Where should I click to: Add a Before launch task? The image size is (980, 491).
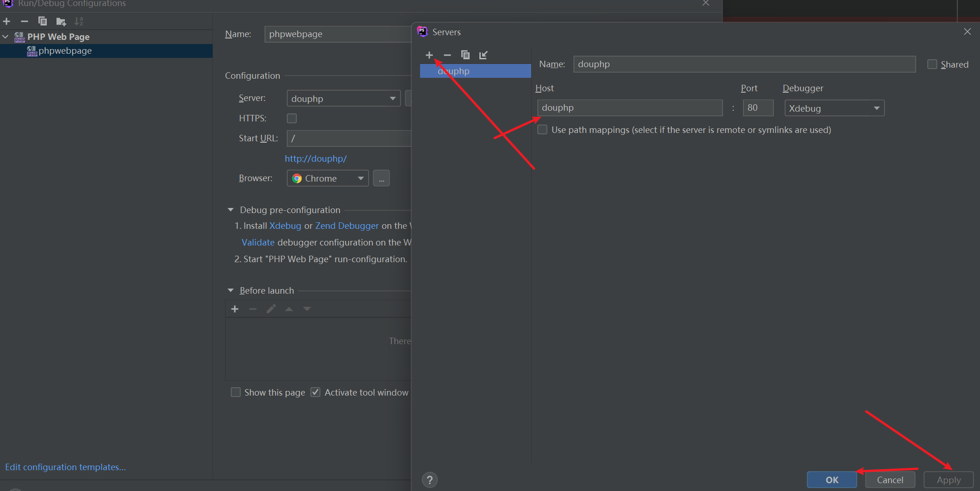click(x=235, y=309)
